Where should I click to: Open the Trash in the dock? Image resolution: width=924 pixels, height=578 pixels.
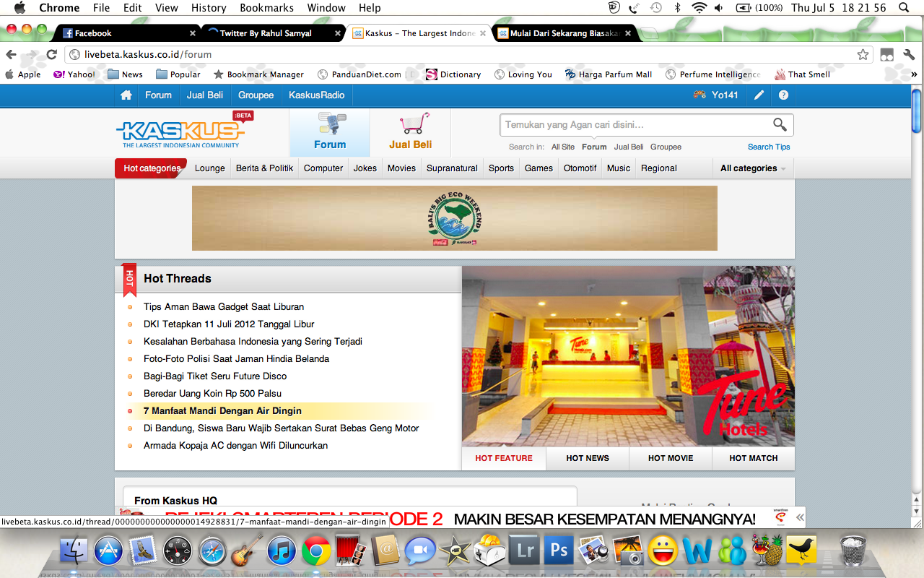pos(853,551)
